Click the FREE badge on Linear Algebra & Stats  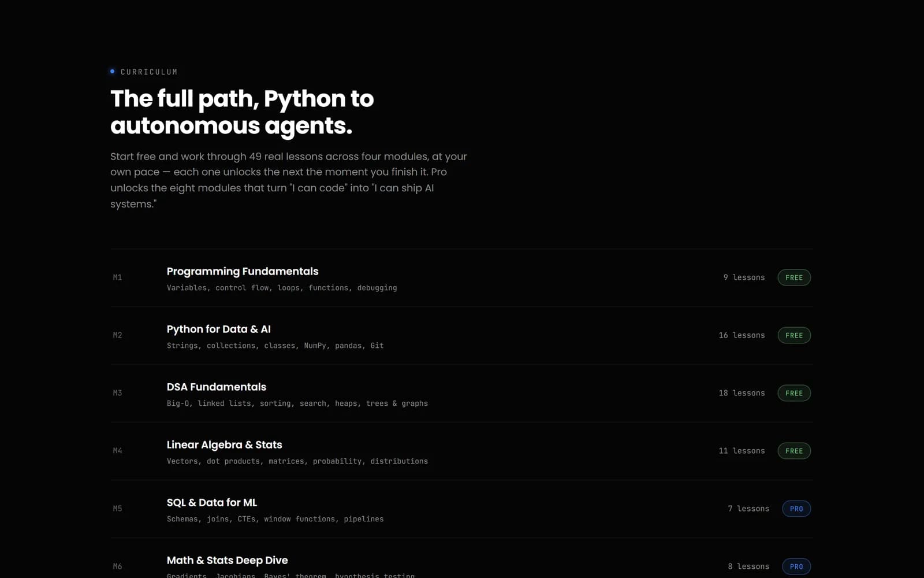(794, 451)
